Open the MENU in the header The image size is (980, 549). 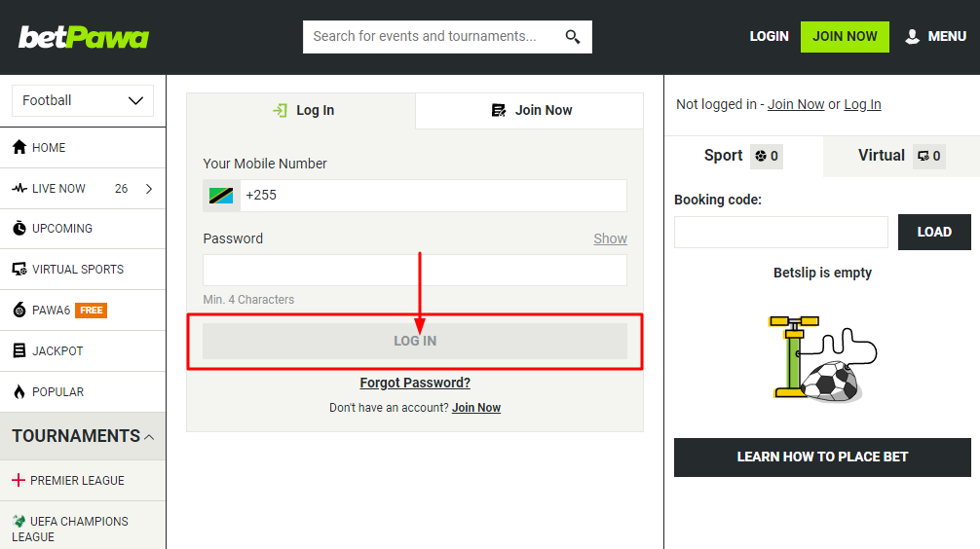point(935,36)
